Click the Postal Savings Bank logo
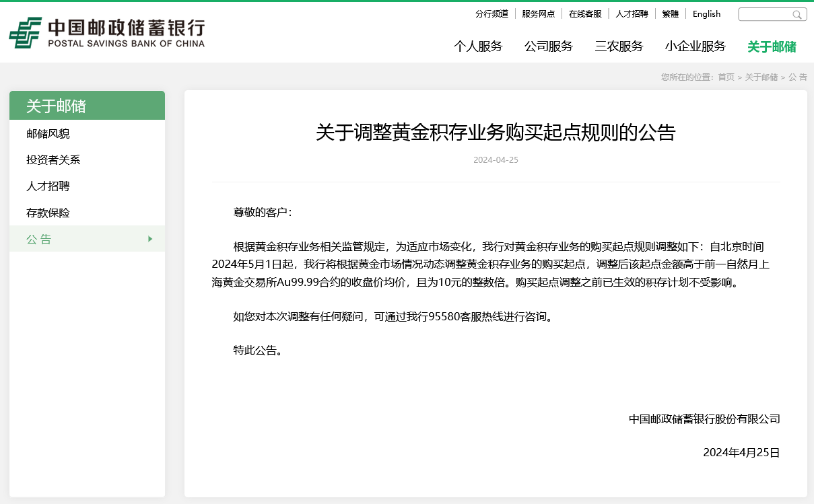Viewport: 814px width, 504px height. click(106, 33)
